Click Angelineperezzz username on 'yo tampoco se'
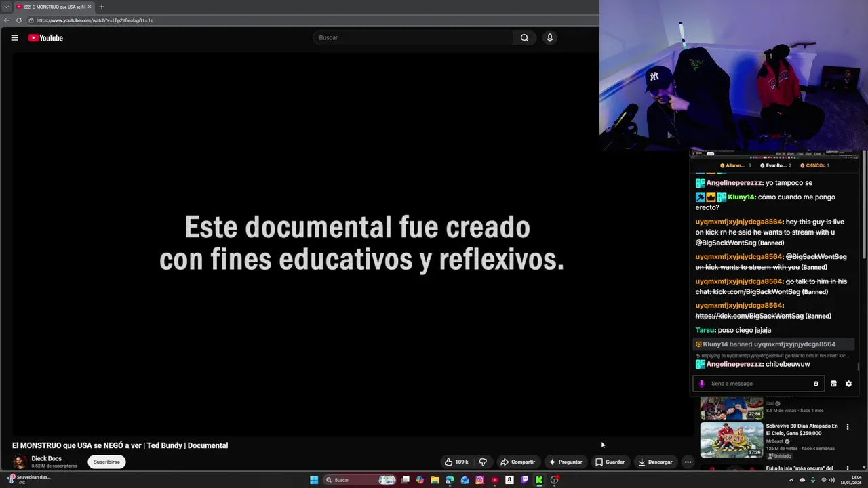 click(734, 183)
